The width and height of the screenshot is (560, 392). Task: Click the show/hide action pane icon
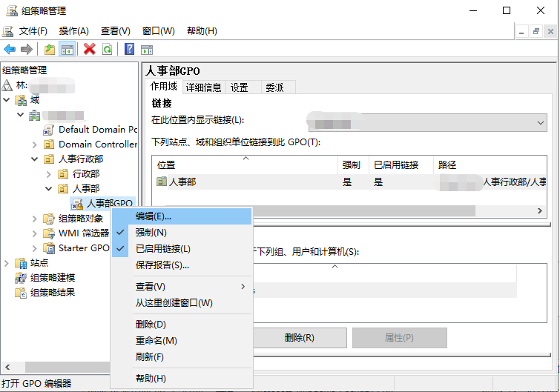pyautogui.click(x=147, y=50)
